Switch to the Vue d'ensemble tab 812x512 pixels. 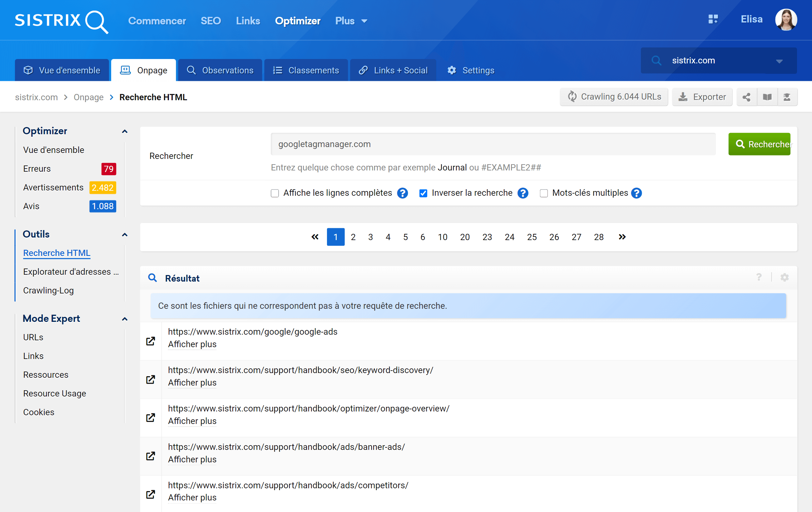(62, 70)
